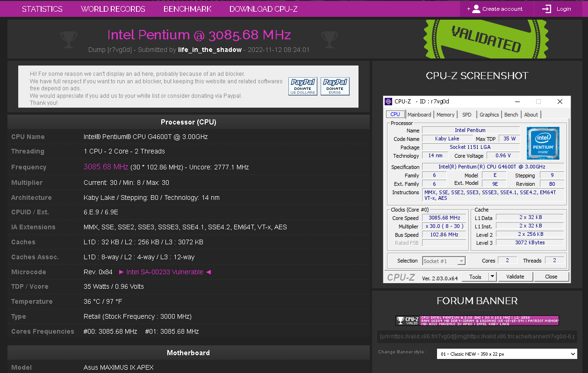Viewport: 588px width, 373px height.
Task: Select the Memory tab in CPU-Z screenshot
Action: coord(445,115)
